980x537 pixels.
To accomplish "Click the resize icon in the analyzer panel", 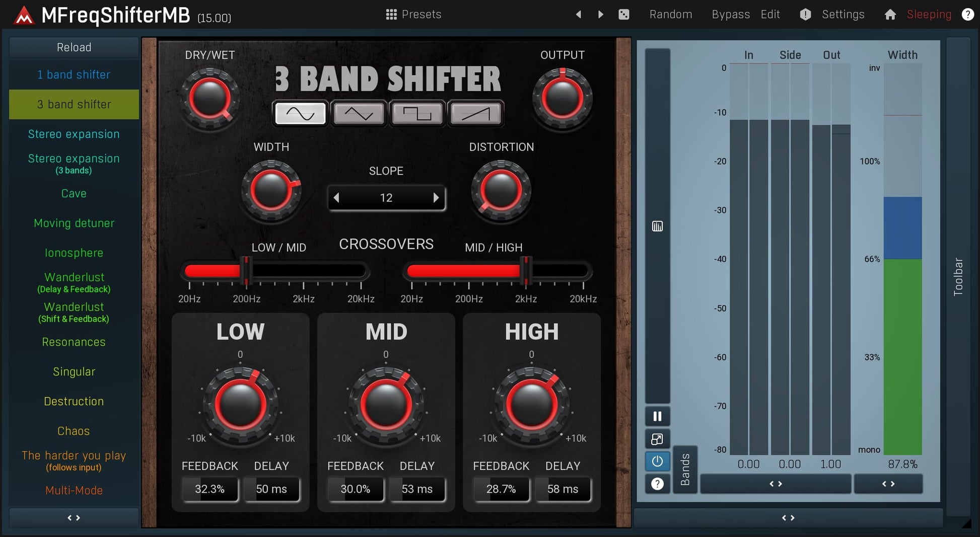I will tap(657, 439).
